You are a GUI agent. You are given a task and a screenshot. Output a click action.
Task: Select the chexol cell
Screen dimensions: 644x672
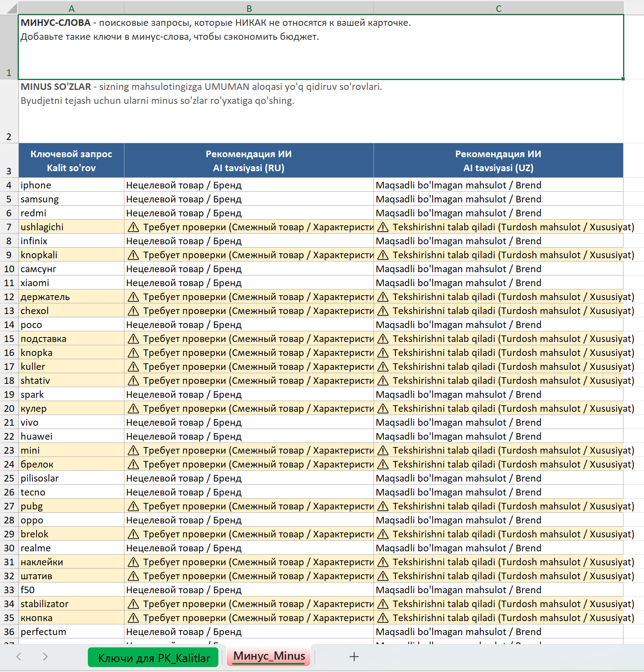[71, 310]
